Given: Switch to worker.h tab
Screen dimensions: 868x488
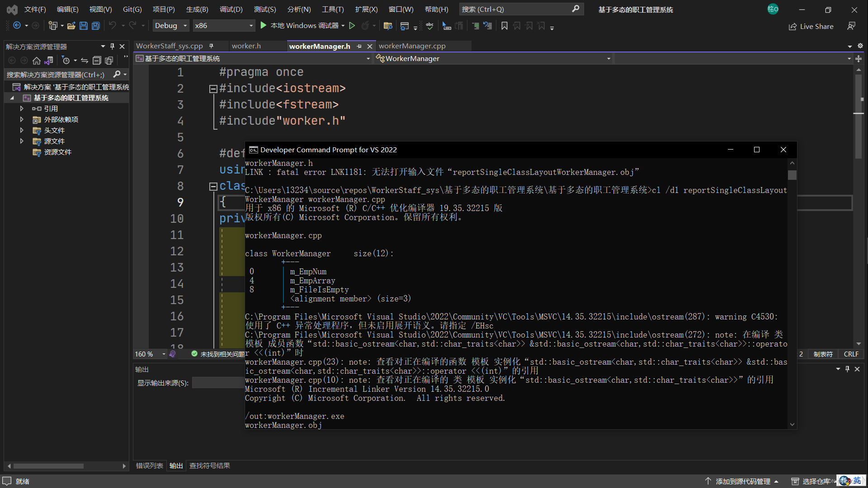Looking at the screenshot, I should point(246,45).
